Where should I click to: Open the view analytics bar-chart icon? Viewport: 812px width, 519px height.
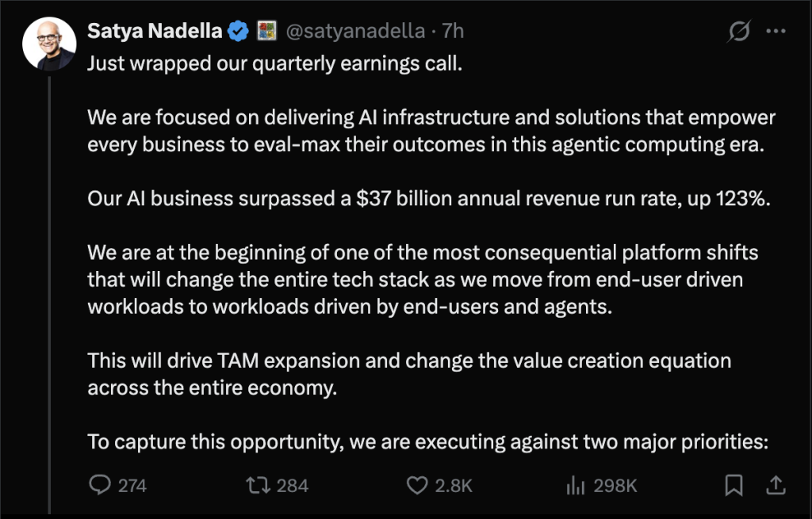pyautogui.click(x=576, y=485)
